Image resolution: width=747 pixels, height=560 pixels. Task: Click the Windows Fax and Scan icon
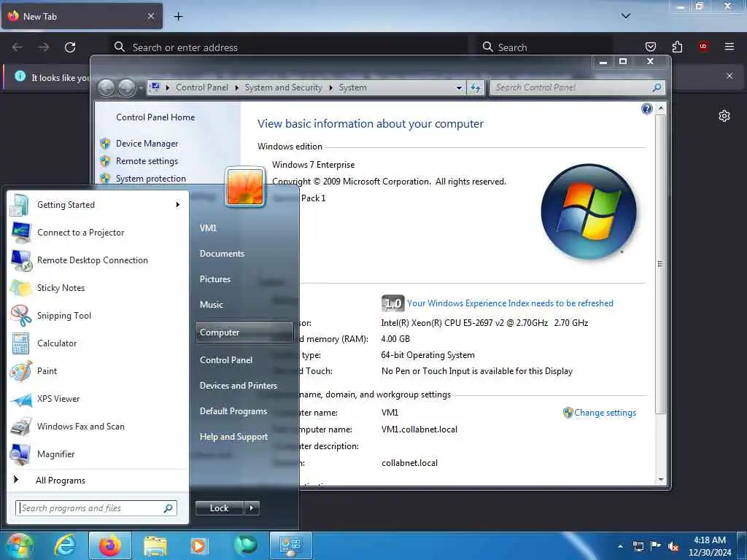point(21,427)
